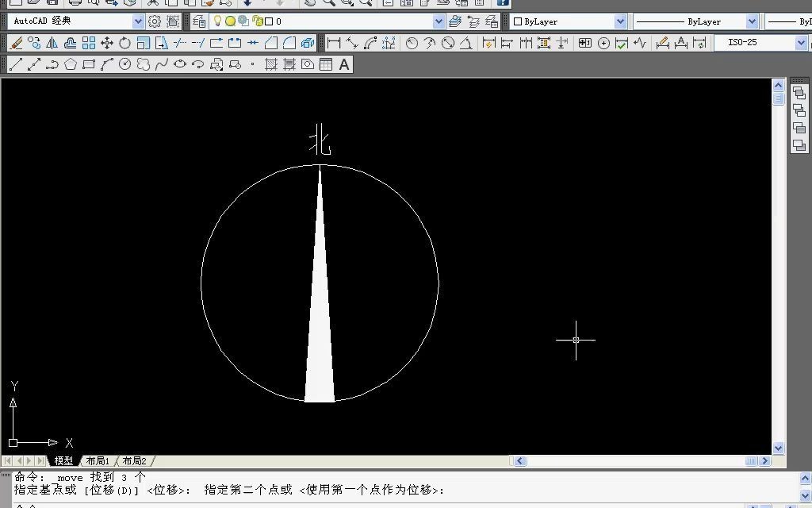812x508 pixels.
Task: Select the Hatch tool
Action: [x=271, y=64]
